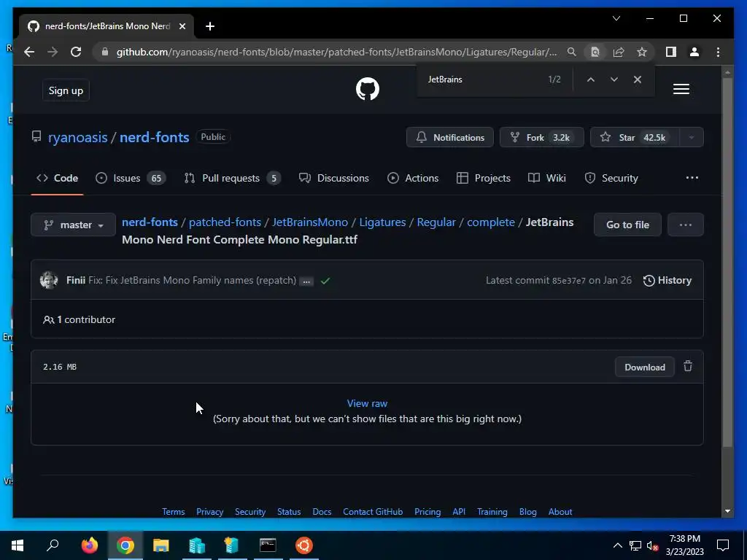This screenshot has height=560, width=747.
Task: Open Windows taskbar search
Action: click(53, 545)
